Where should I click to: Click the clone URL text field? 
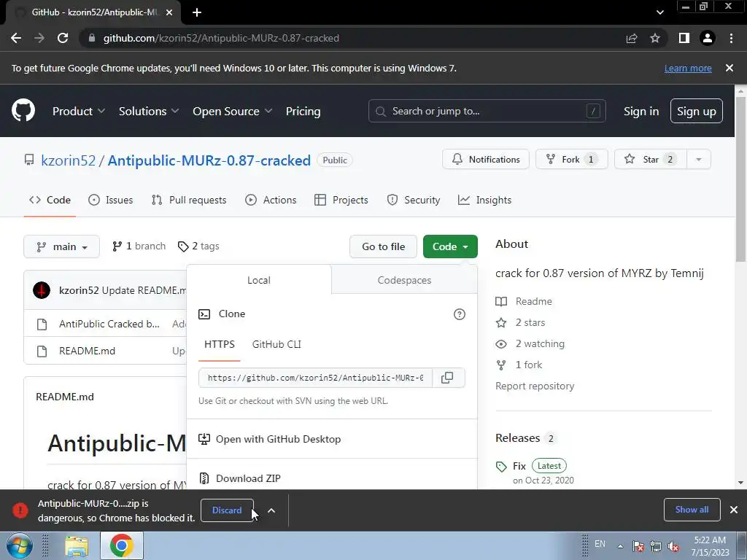(315, 378)
